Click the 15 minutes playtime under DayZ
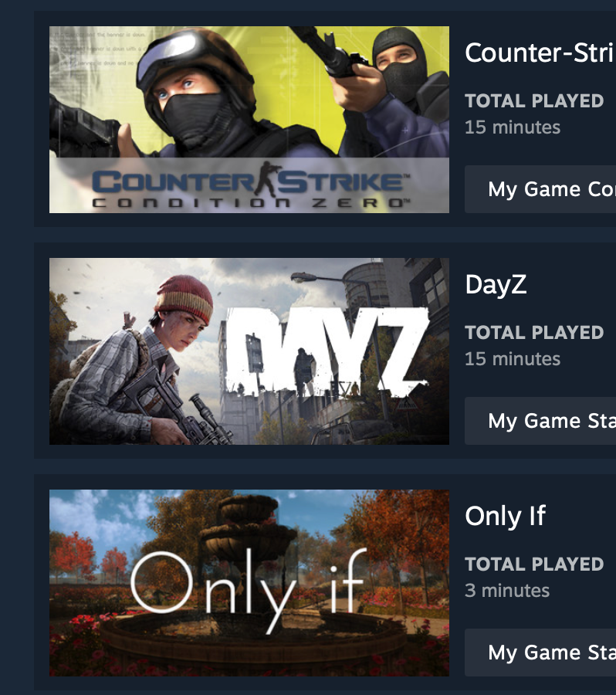Viewport: 616px width, 695px height. (x=513, y=359)
